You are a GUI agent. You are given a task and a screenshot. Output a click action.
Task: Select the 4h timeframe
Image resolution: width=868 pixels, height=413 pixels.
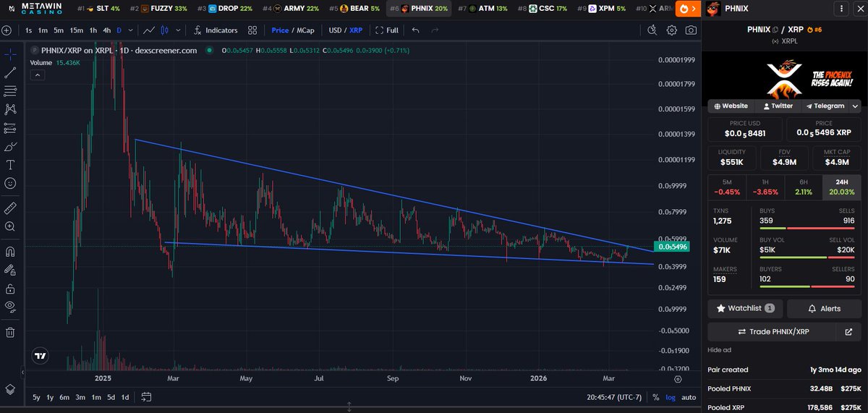point(107,30)
